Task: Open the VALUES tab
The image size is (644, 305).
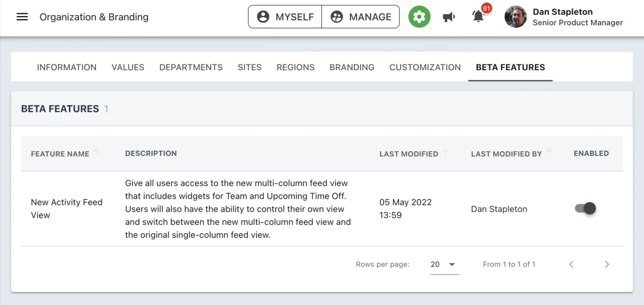Action: (x=128, y=67)
